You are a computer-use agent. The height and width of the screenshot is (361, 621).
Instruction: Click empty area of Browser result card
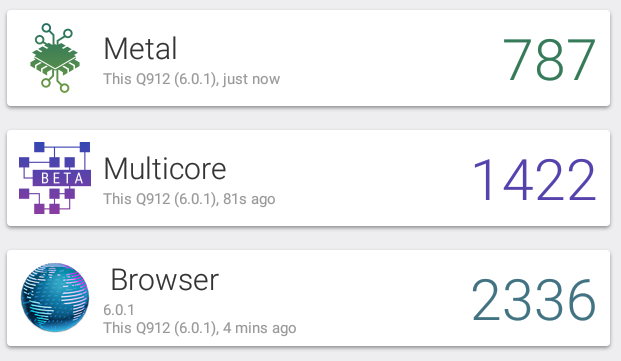point(376,298)
